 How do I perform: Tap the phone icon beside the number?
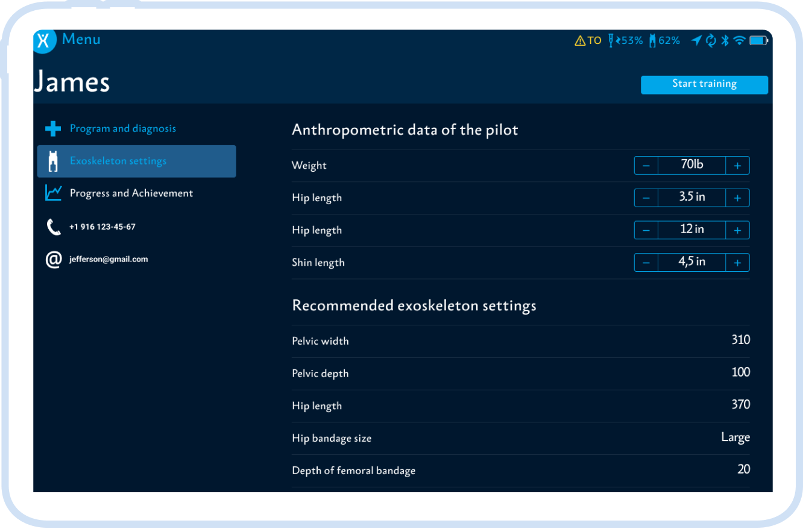54,227
